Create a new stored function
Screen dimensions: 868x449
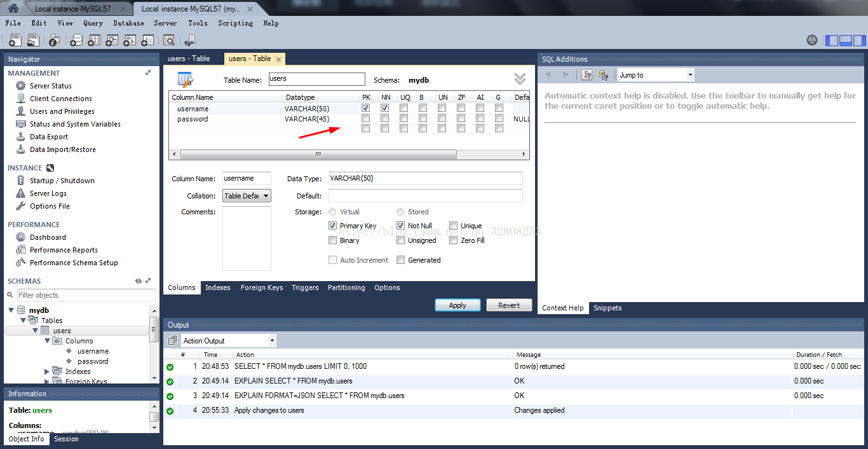147,39
